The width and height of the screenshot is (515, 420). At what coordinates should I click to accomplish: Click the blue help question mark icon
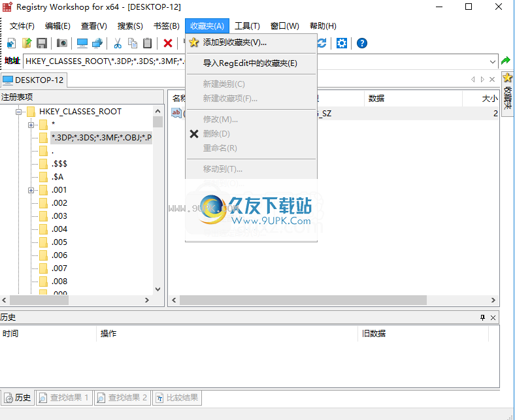tap(362, 43)
